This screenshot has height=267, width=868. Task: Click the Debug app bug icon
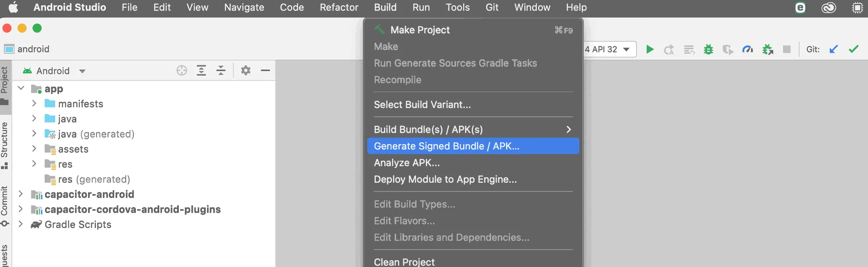[x=708, y=49]
